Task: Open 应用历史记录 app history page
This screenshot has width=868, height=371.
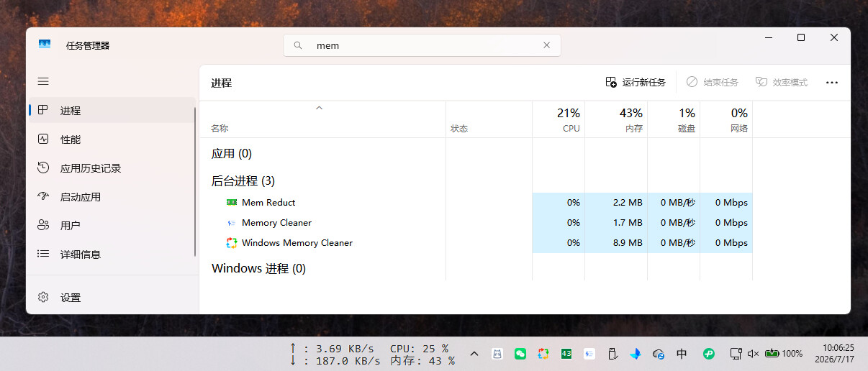Action: 112,168
